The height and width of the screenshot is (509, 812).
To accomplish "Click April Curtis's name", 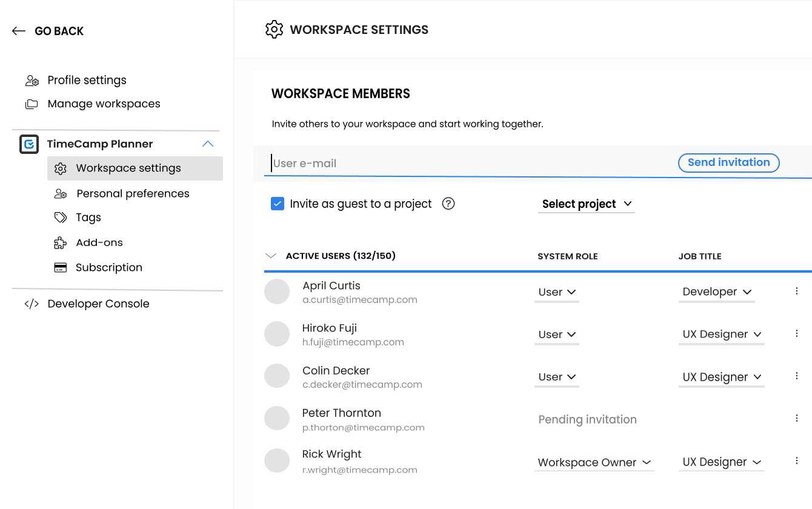I will point(331,286).
